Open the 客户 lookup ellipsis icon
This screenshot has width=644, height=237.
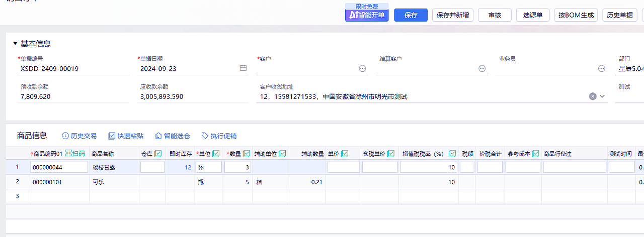point(362,68)
